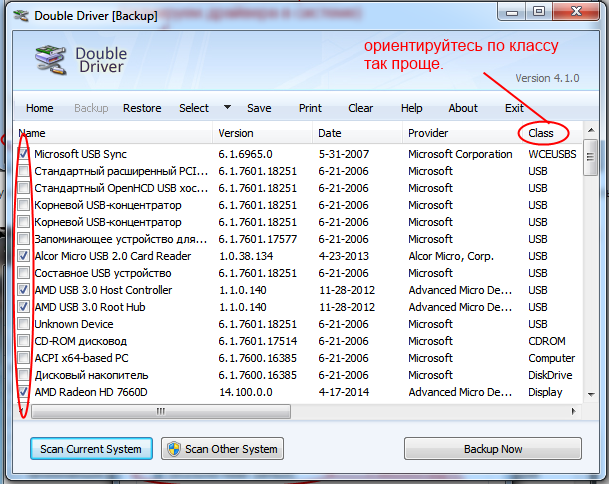This screenshot has height=484, width=609.
Task: Click version 1.0.38.134 cell
Action: [246, 256]
